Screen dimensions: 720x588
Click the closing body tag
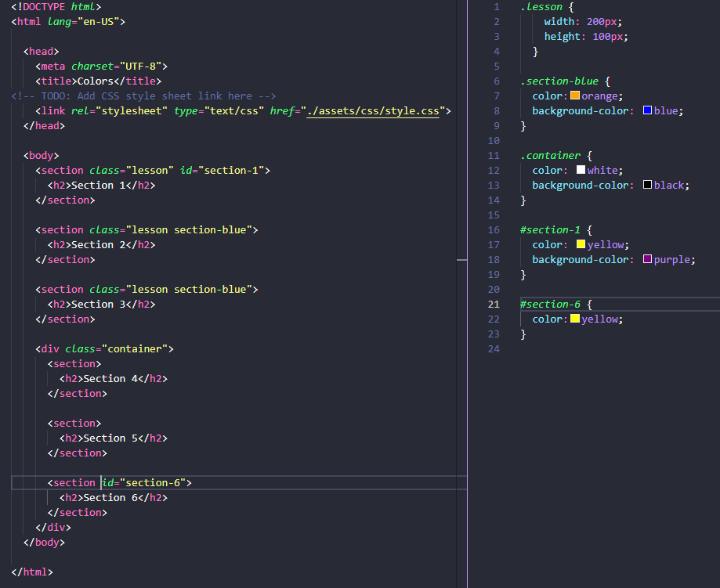[44, 543]
